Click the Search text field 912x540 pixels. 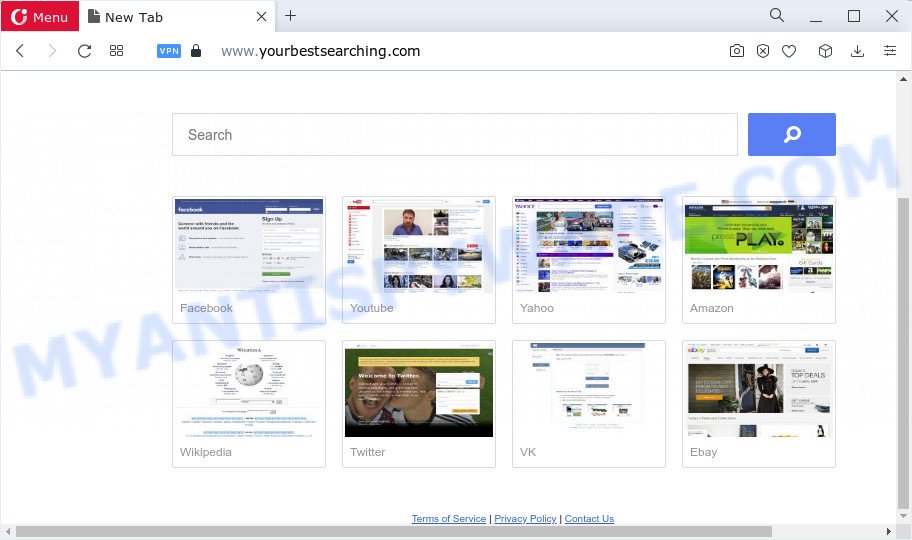coord(455,134)
